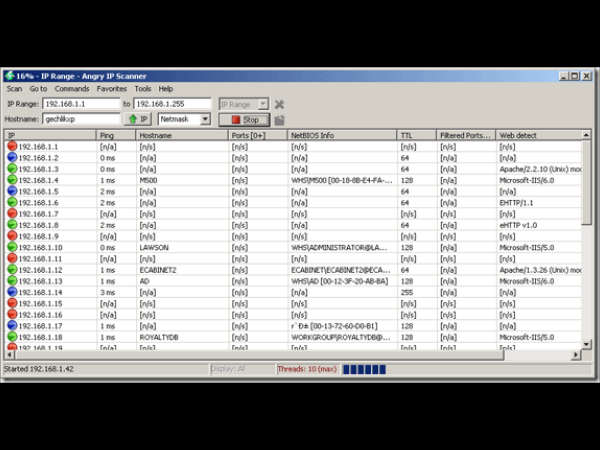Click green status icon for 192.168.1.4
This screenshot has width=600, height=450.
(12, 180)
